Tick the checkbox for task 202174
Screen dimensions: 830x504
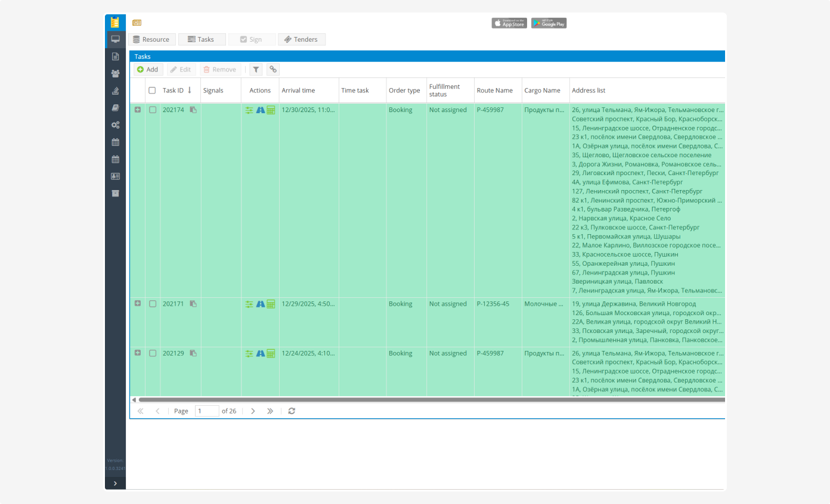153,110
